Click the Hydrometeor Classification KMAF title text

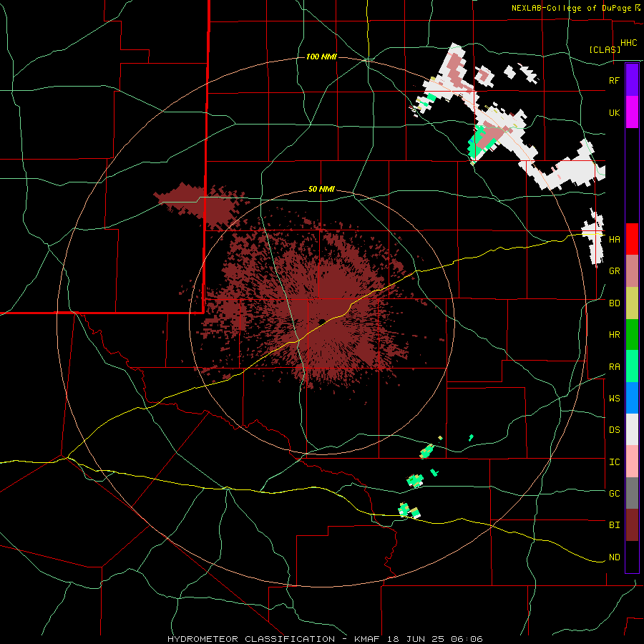click(x=325, y=639)
